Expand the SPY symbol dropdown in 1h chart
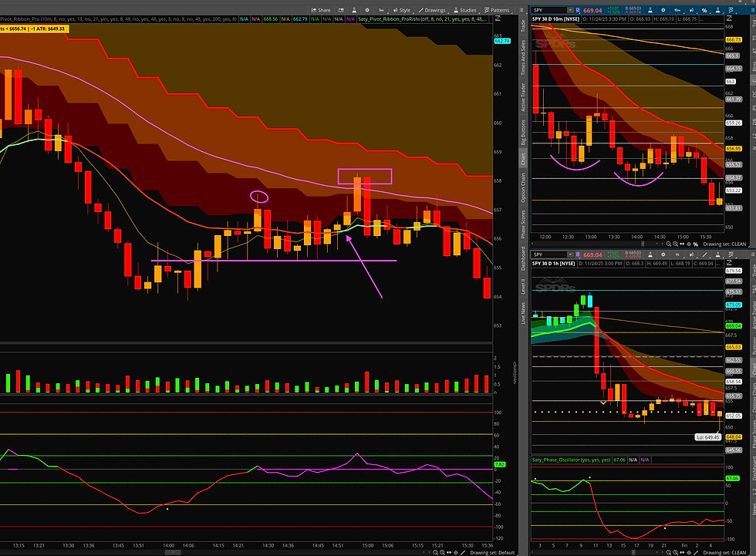 coord(570,254)
